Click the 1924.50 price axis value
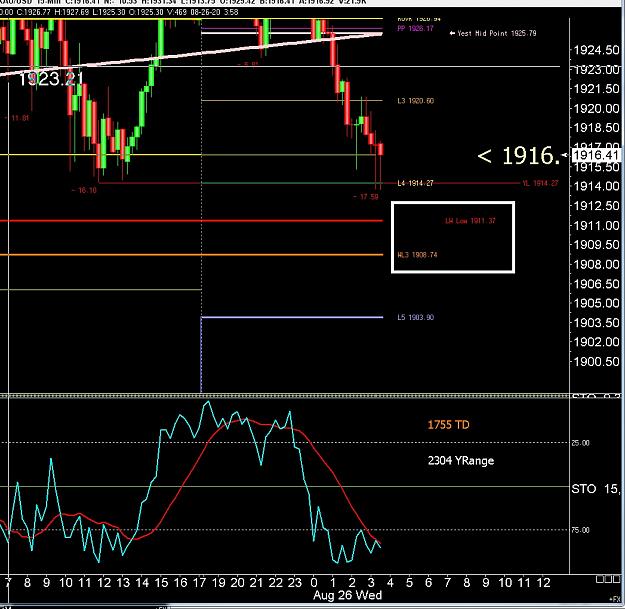 596,50
